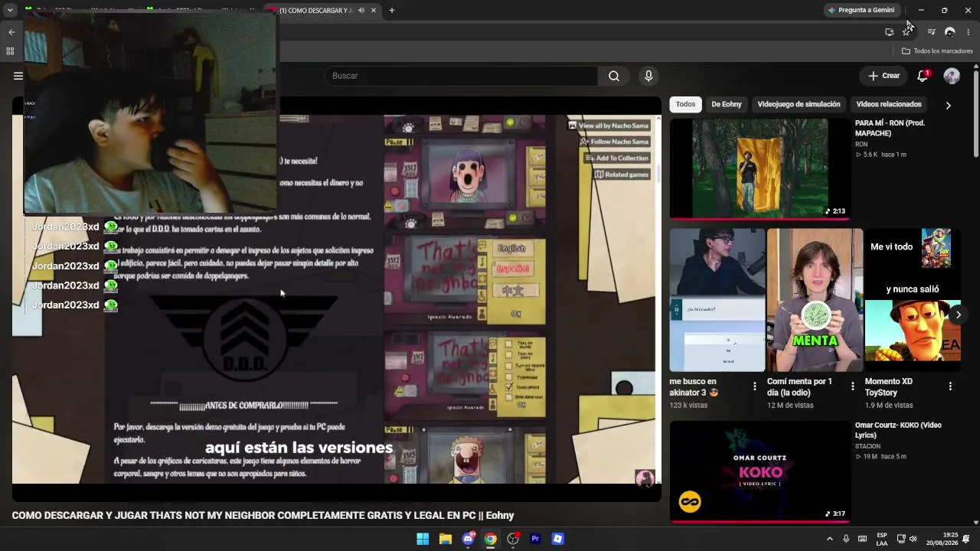Open the 'me busco en akinator 3' Short
This screenshot has width=980, height=551.
717,300
